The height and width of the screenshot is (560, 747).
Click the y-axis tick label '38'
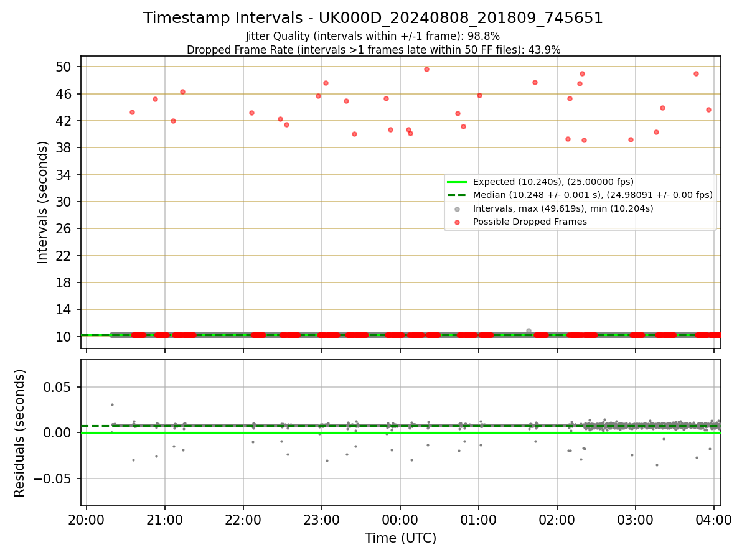click(x=63, y=147)
